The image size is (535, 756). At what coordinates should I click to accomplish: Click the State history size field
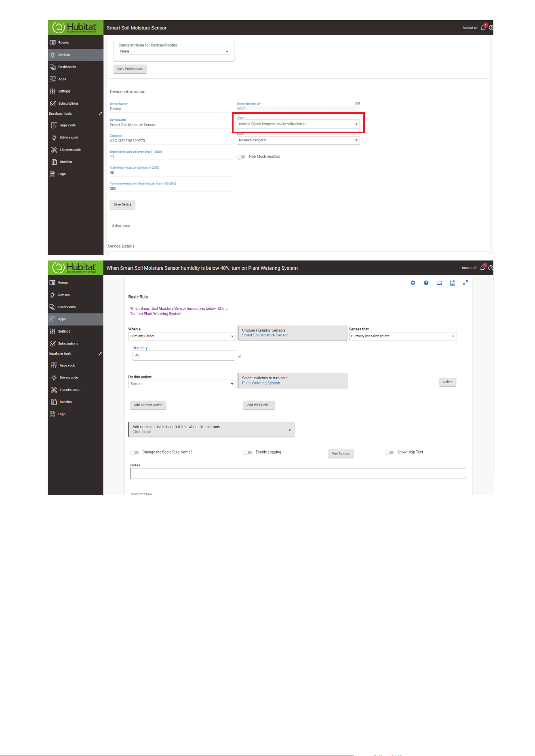pos(171,173)
